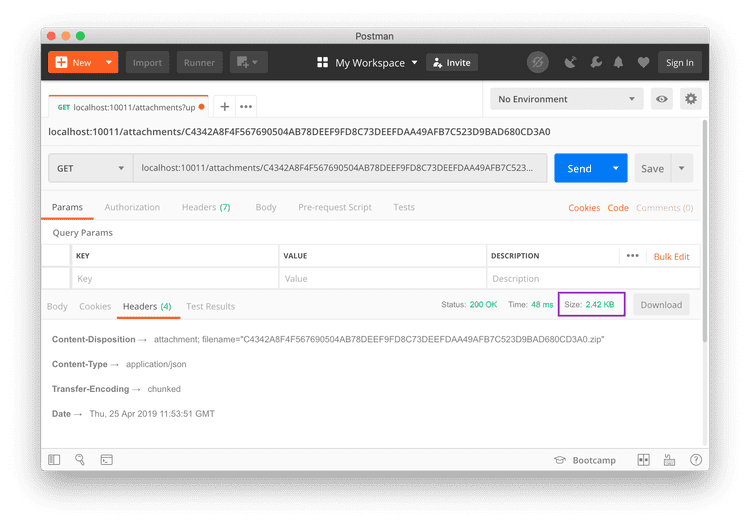Viewport: 750px width, 525px height.
Task: Click the sync status circle icon
Action: 538,62
